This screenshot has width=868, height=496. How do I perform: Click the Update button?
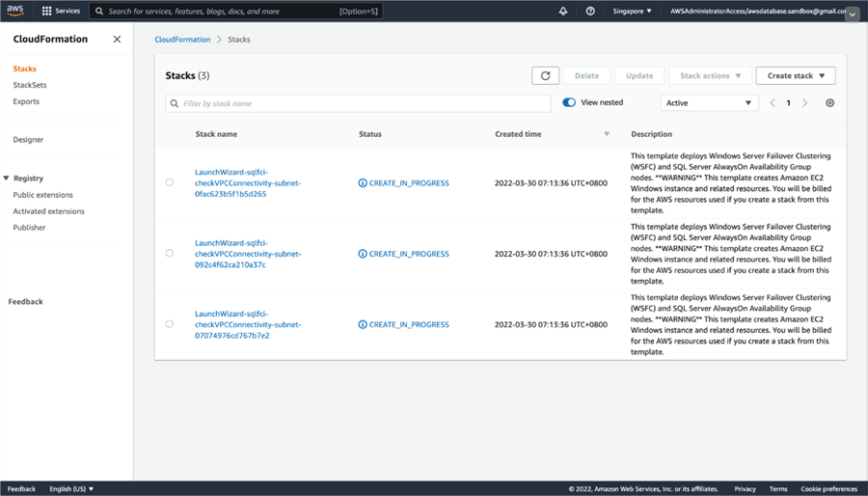click(639, 76)
